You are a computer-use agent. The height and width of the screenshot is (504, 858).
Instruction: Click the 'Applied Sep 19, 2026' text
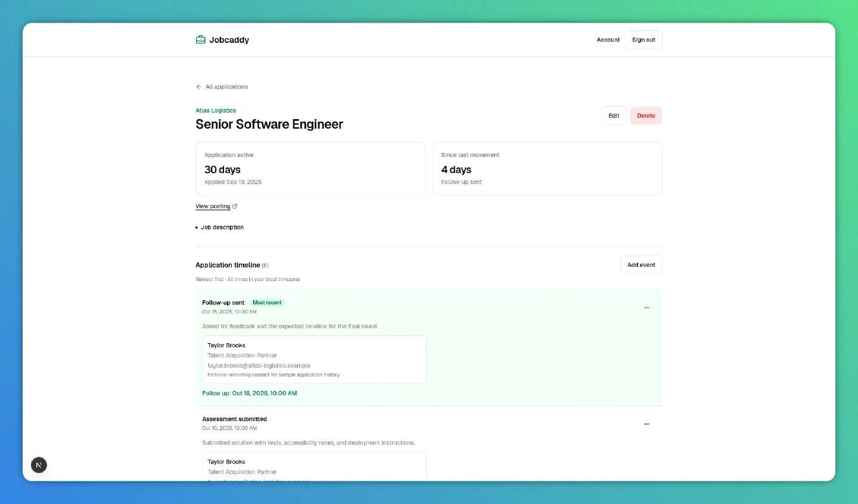coord(233,182)
